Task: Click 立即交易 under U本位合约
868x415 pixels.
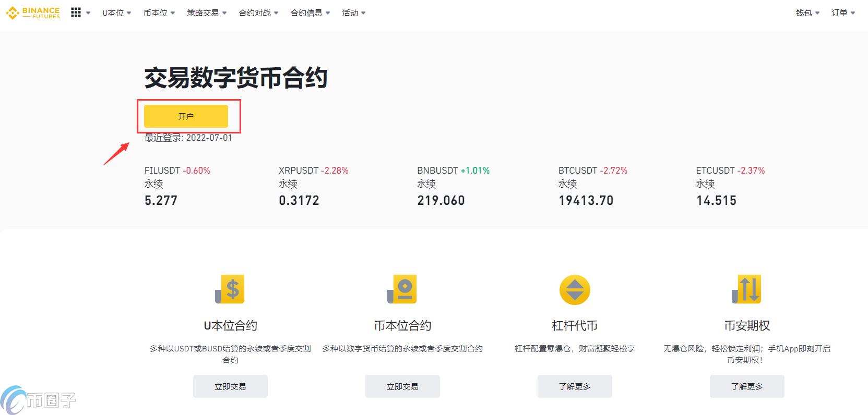Action: tap(230, 386)
